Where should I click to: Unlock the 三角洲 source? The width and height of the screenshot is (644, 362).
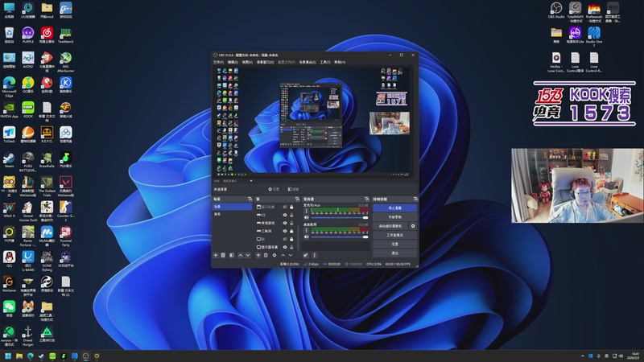(x=291, y=232)
